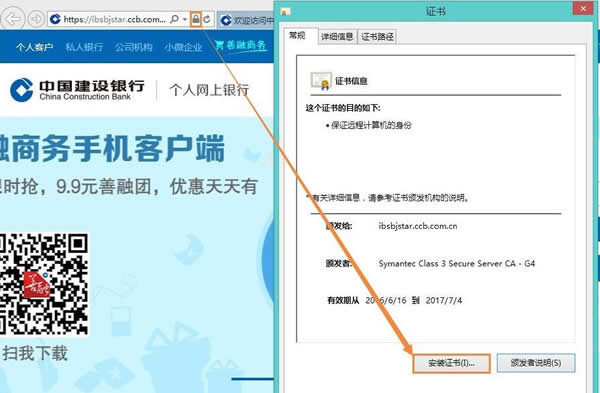Image resolution: width=600 pixels, height=393 pixels.
Task: Click the 2017/7/4 expiry date text
Action: (x=444, y=300)
